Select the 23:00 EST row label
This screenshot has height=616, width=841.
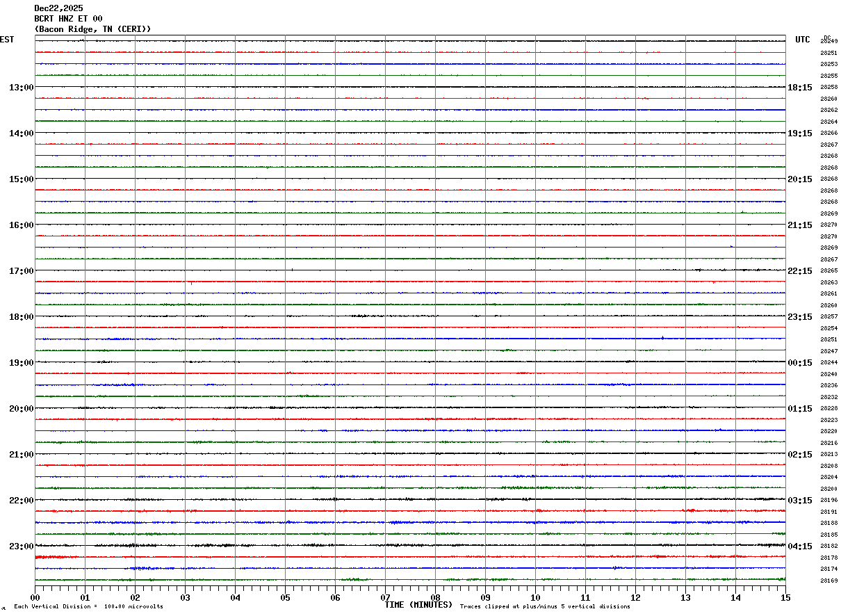[21, 546]
